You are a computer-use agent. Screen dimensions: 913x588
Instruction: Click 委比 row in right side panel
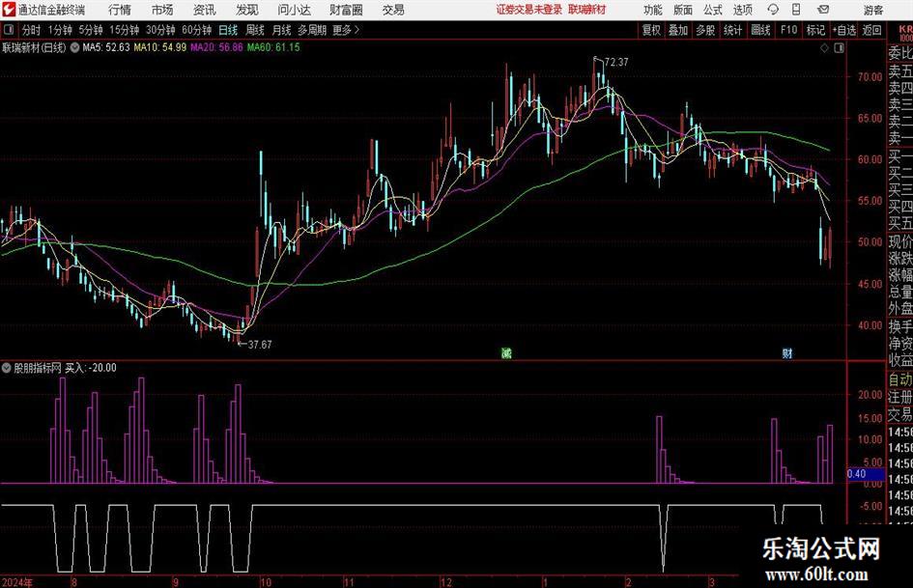click(x=900, y=53)
